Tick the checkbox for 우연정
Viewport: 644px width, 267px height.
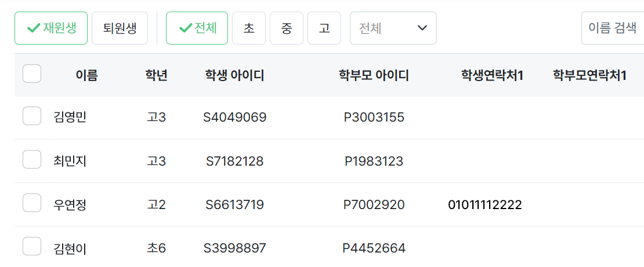pyautogui.click(x=32, y=203)
